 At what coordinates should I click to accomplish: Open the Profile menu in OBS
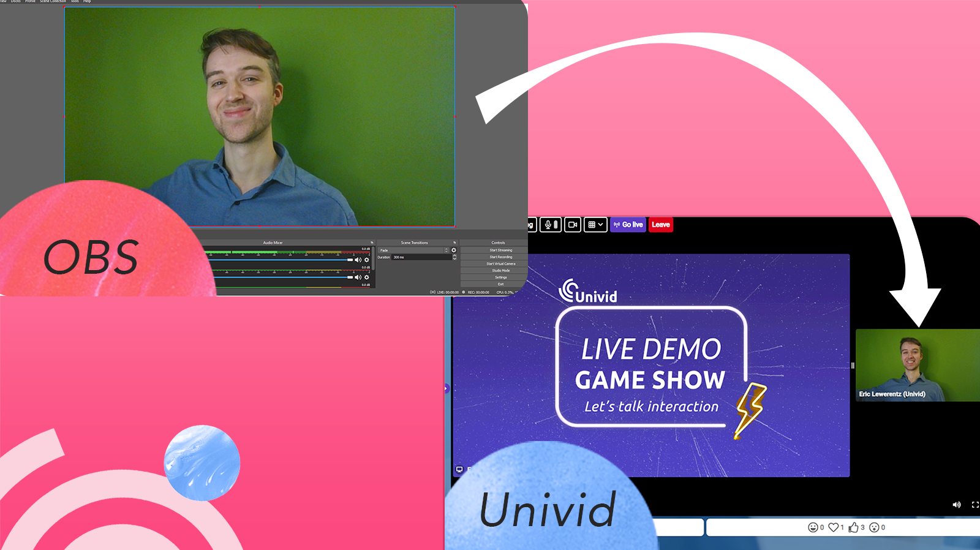[30, 1]
